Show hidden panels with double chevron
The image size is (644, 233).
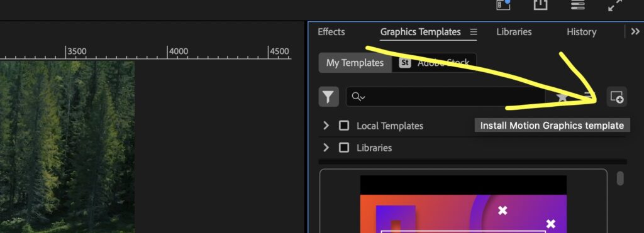click(635, 31)
